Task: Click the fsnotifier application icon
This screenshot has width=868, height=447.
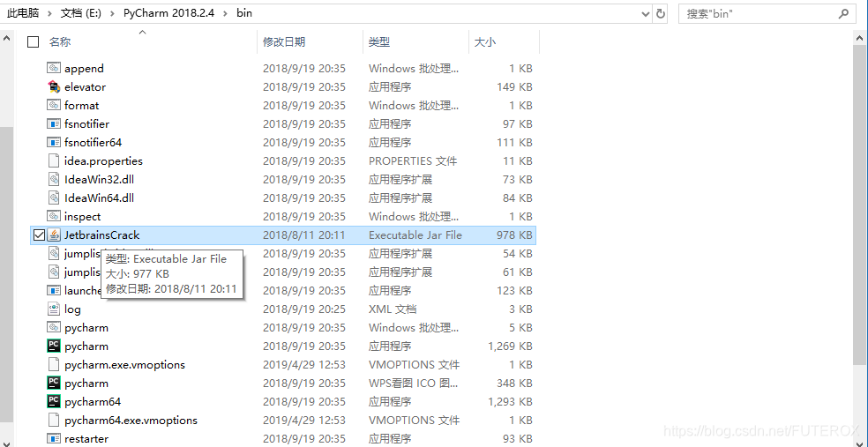Action: tap(54, 124)
